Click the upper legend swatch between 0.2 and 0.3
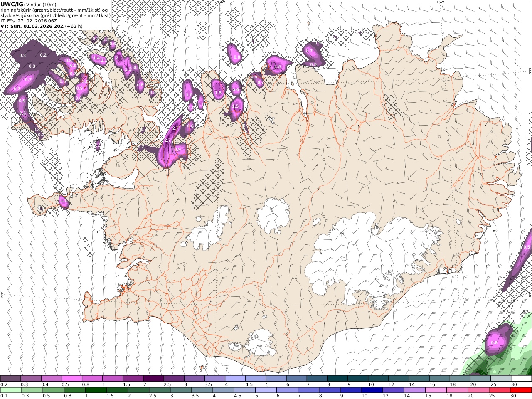This screenshot has height=399, width=532. tap(10, 379)
